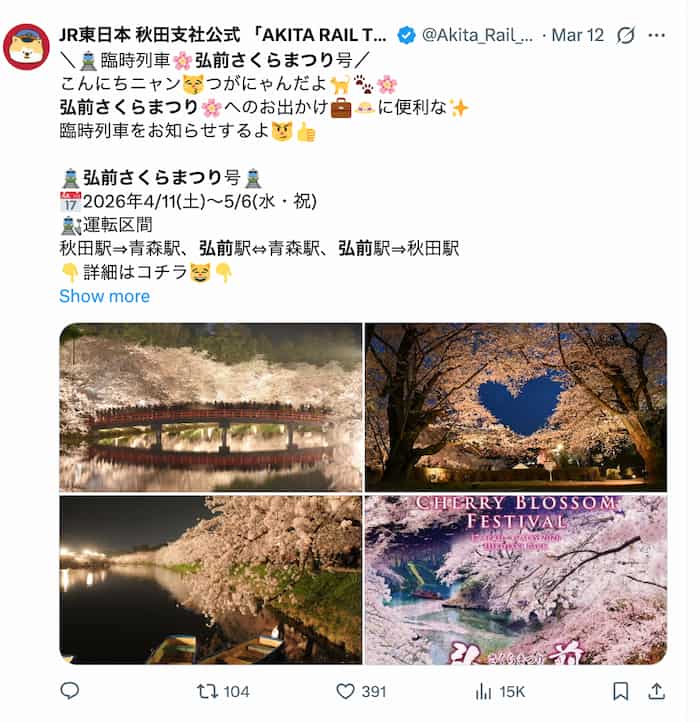Click the 104 repost count
The image size is (700, 722).
coord(236,692)
